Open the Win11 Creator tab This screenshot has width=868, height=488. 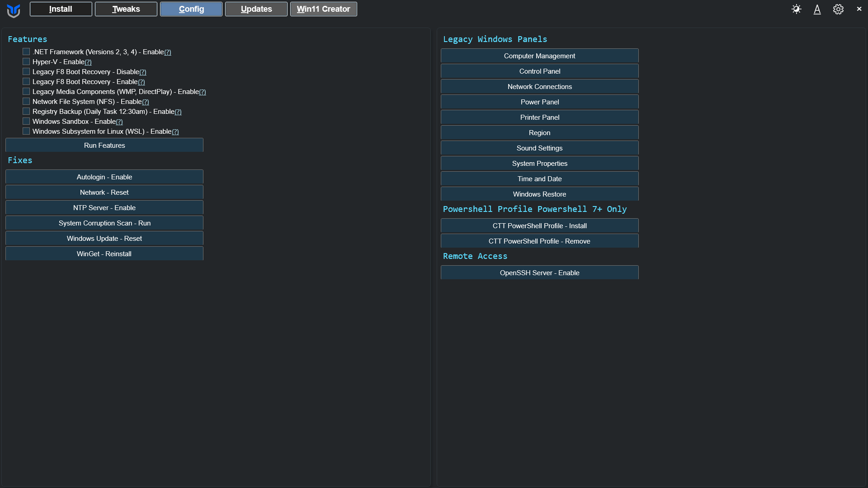tap(324, 9)
